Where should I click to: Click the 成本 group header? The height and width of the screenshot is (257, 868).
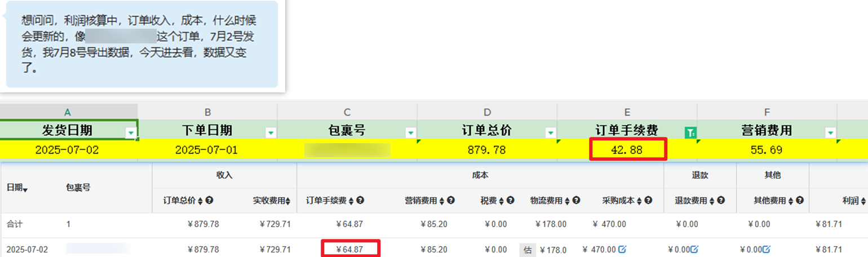point(480,175)
